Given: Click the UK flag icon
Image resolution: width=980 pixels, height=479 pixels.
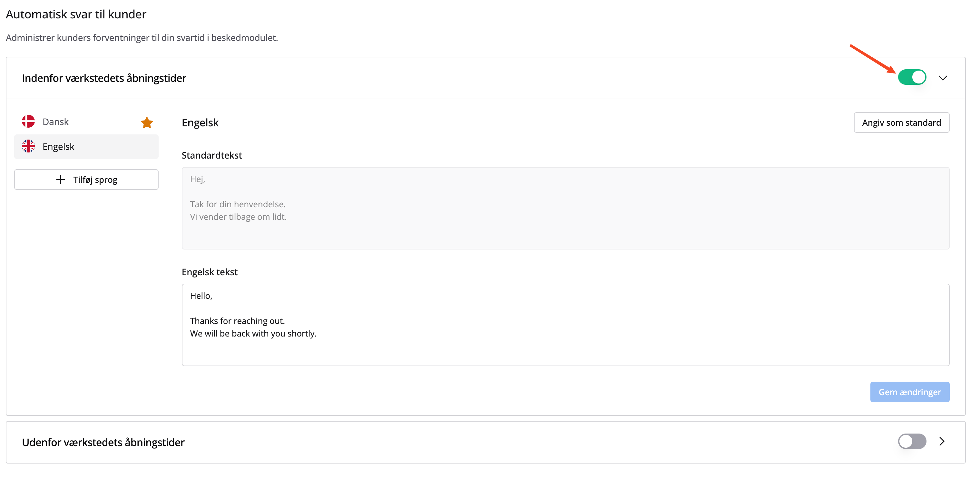Looking at the screenshot, I should click(28, 146).
